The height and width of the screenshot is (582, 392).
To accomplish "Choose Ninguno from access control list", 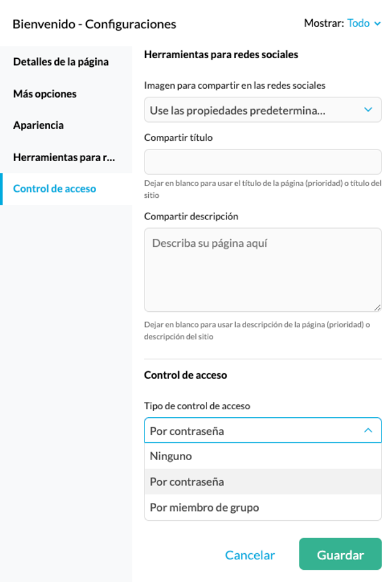I will click(263, 456).
